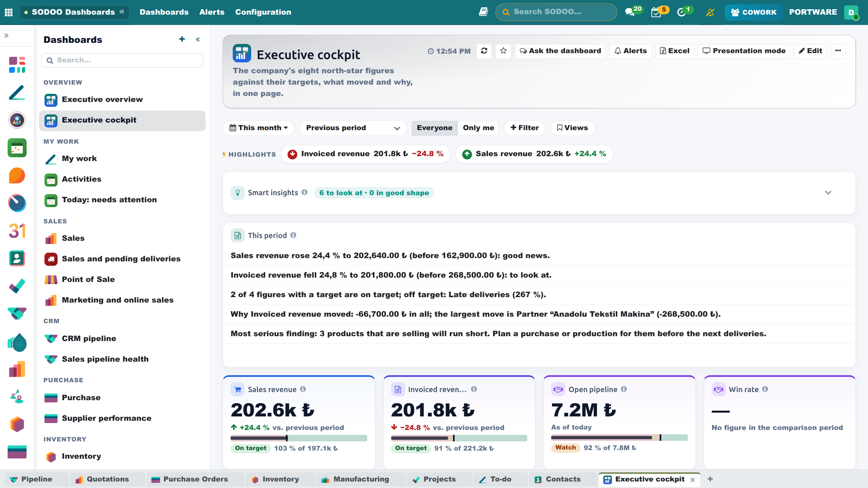This screenshot has height=488, width=868.
Task: Click the refresh dashboard icon
Action: (484, 51)
